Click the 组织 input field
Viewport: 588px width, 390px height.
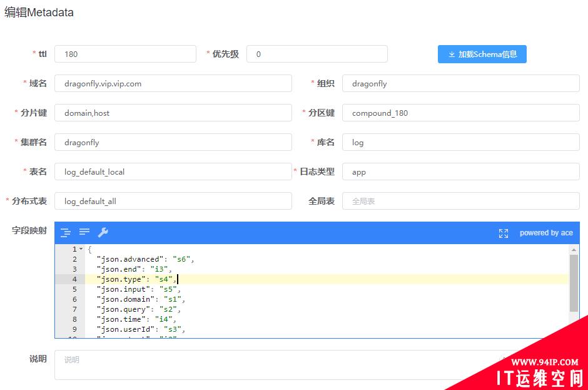point(461,83)
